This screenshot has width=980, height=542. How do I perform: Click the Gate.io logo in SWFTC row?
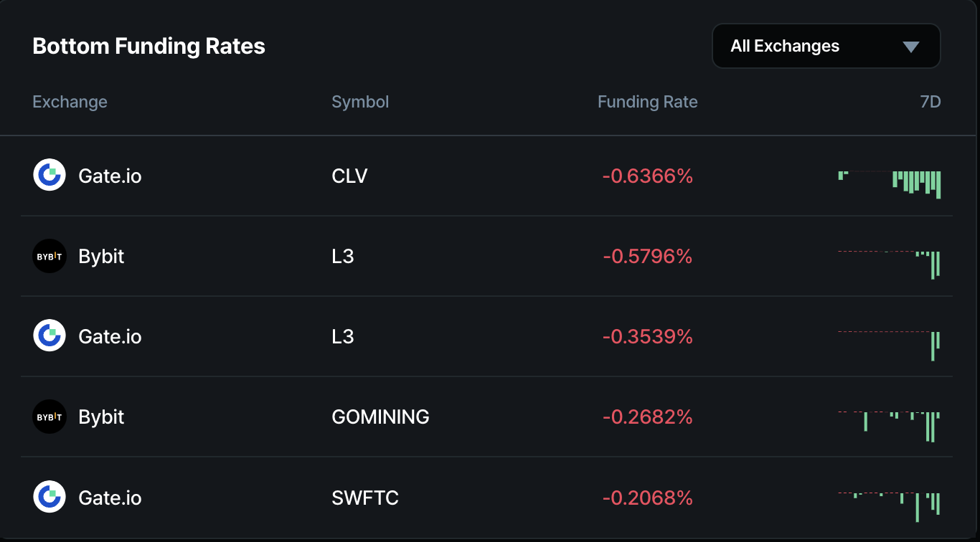click(50, 497)
